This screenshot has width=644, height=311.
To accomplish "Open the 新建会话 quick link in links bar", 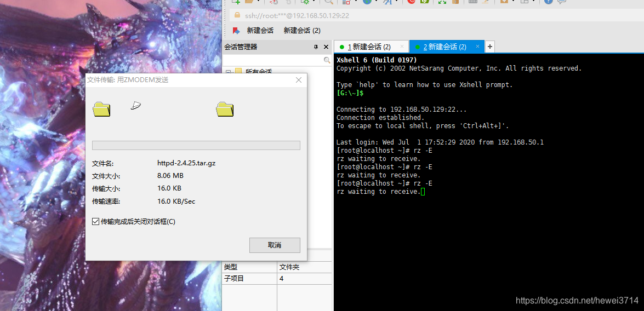I will coord(260,30).
